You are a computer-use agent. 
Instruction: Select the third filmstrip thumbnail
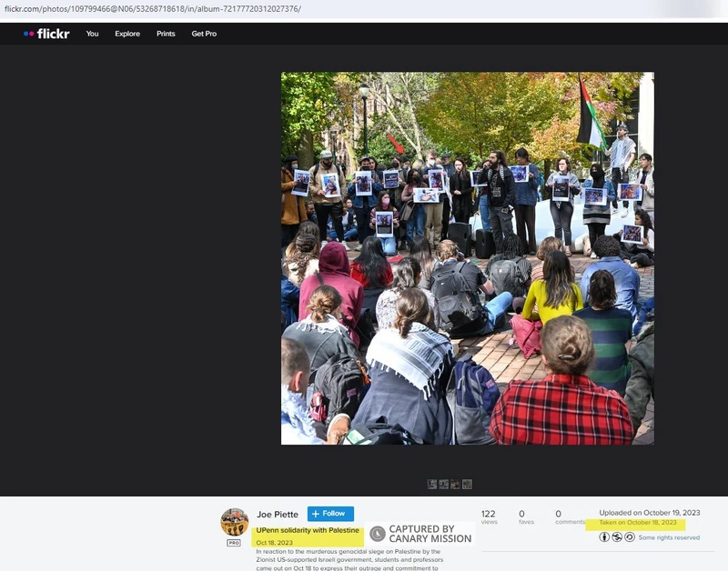click(455, 485)
